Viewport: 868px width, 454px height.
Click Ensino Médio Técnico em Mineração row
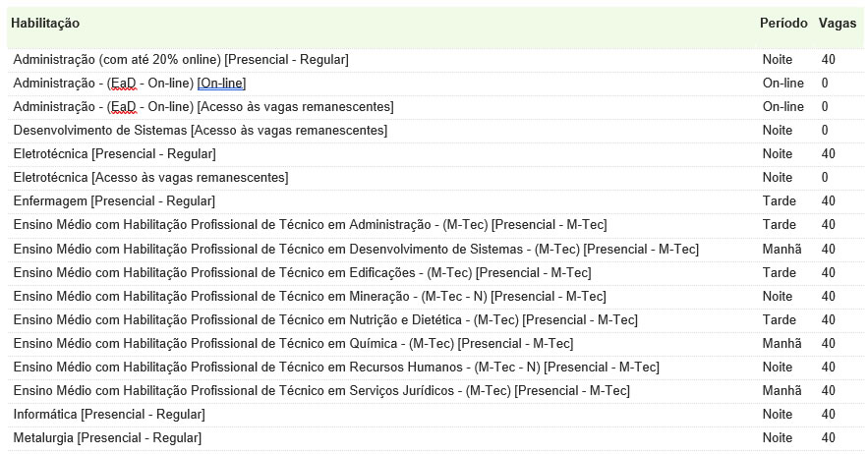(x=310, y=296)
